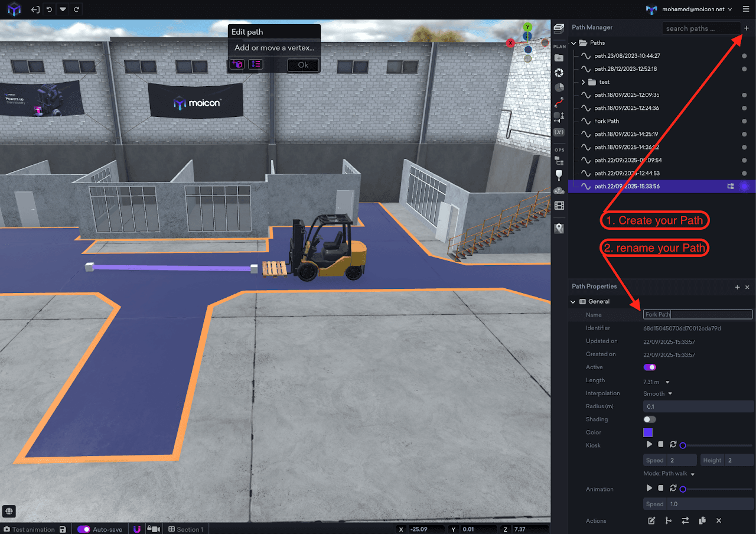Click the map pin icon in the sidebar
The height and width of the screenshot is (534, 756).
559,229
